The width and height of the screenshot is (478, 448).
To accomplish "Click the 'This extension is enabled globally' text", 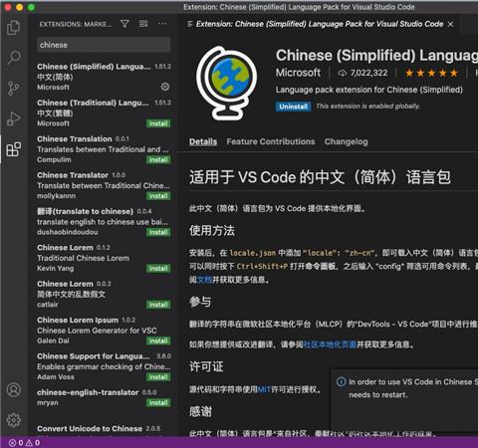I will coord(367,107).
